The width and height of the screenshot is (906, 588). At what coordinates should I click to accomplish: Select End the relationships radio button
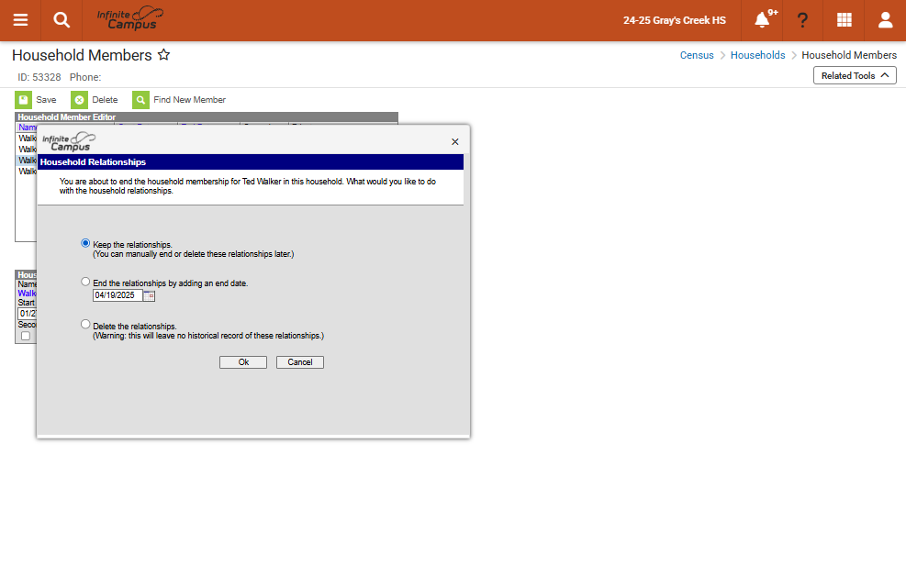tap(85, 282)
